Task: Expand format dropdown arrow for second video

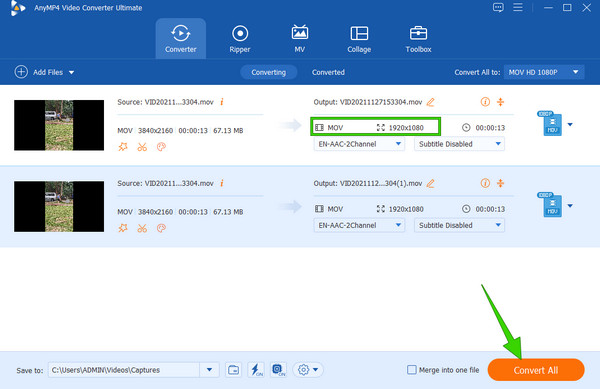Action: (570, 206)
